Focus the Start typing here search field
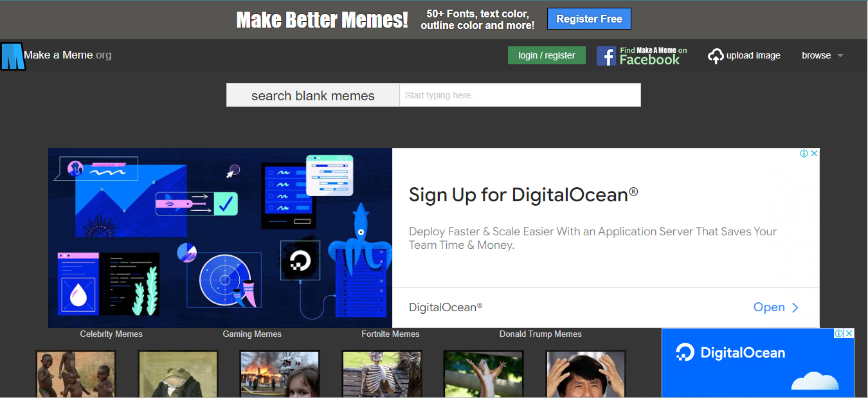Viewport: 868px width, 398px height. (520, 95)
